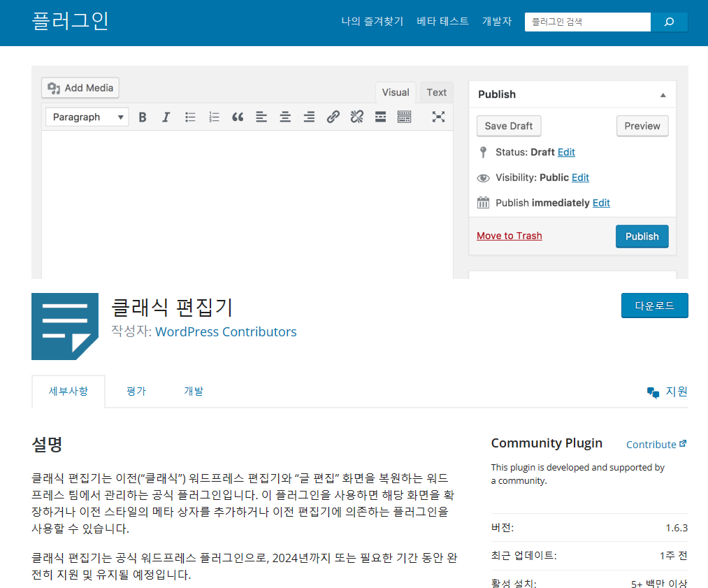The image size is (708, 588).
Task: Click the 최근 업데이트 value 1주 전
Action: [673, 556]
